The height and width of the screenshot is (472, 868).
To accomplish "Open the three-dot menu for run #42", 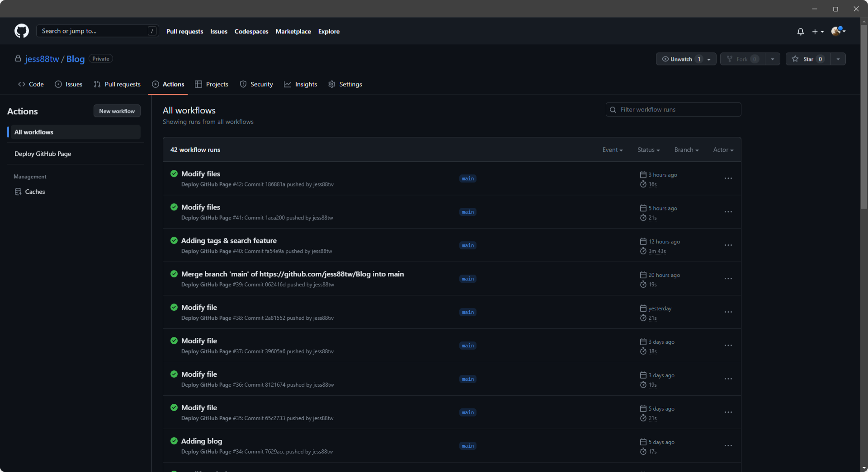I will click(x=728, y=178).
